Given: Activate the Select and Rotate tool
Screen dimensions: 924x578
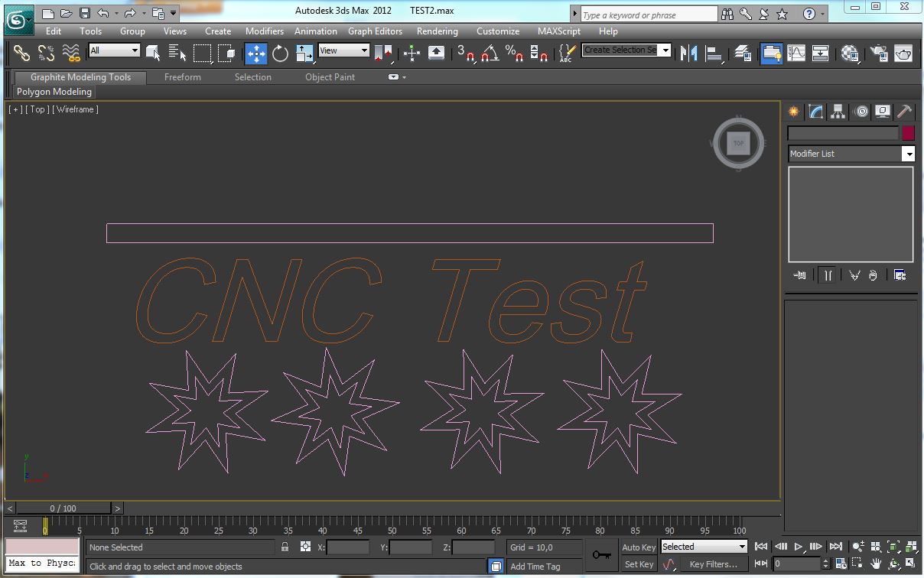Looking at the screenshot, I should click(x=280, y=53).
